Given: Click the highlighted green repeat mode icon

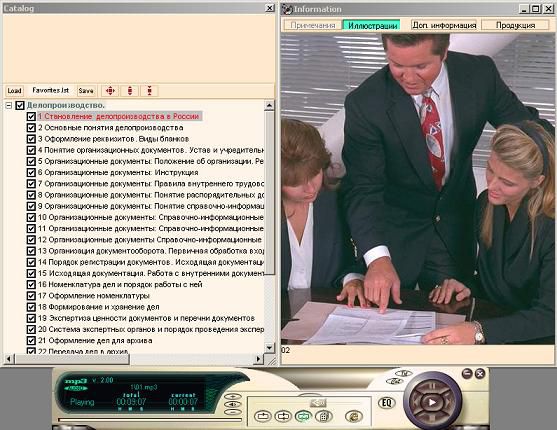Looking at the screenshot, I should [303, 416].
